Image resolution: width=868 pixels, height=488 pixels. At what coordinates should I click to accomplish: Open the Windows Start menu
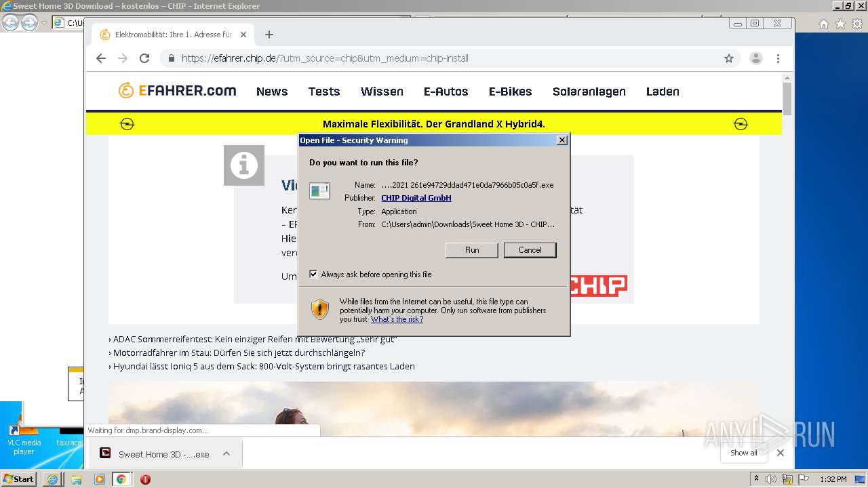pyautogui.click(x=18, y=479)
